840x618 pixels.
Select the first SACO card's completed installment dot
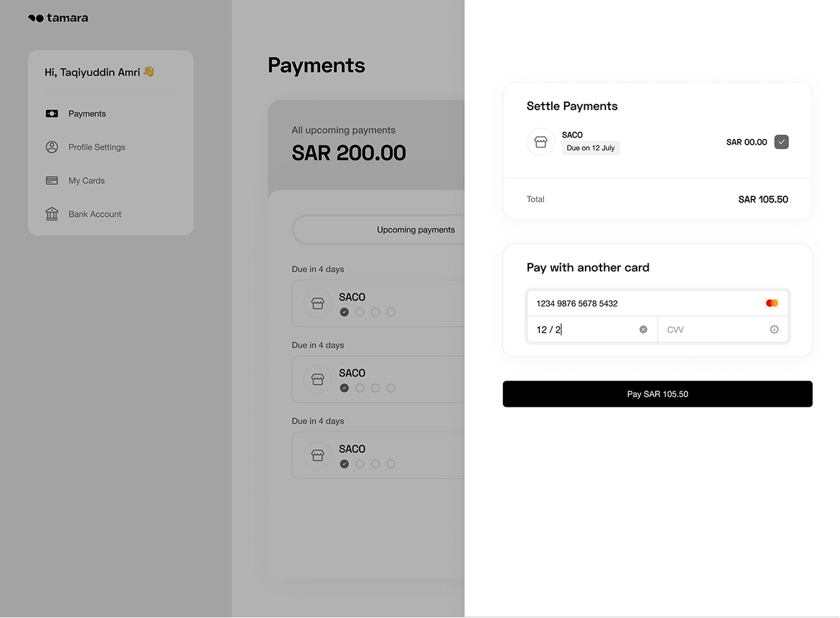coord(345,312)
